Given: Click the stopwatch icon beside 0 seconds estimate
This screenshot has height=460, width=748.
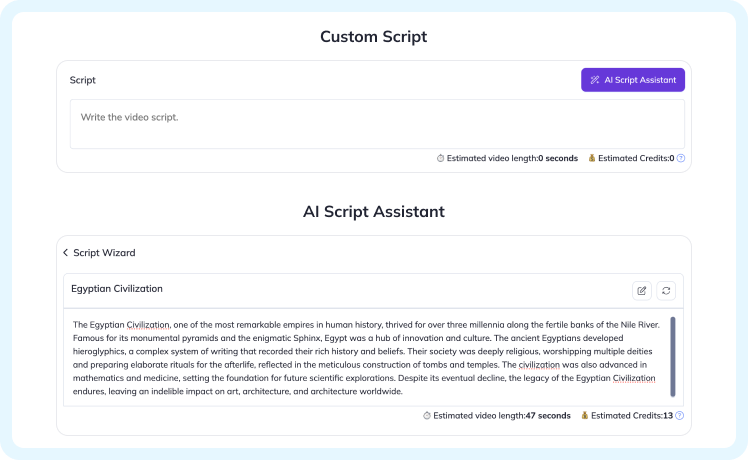Looking at the screenshot, I should pos(440,158).
